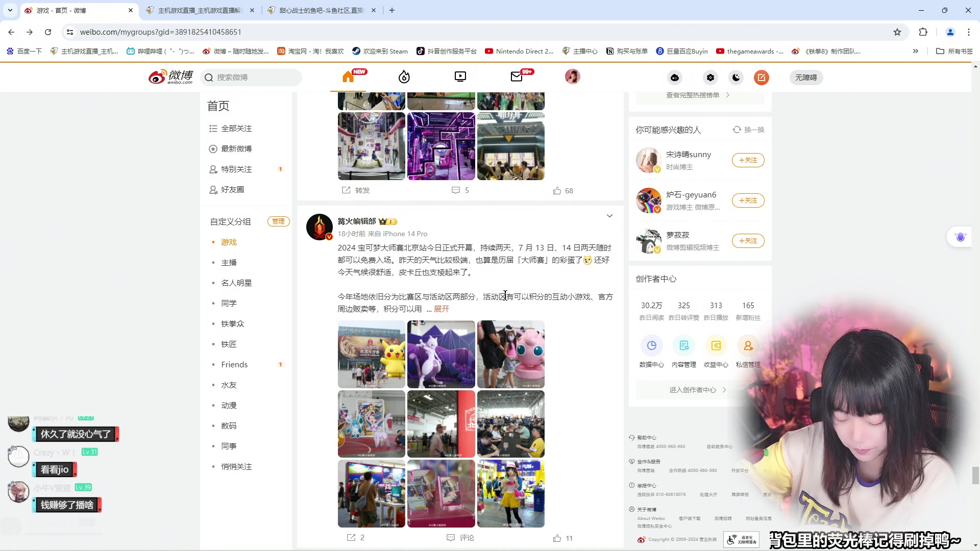
Task: Expand the post text with 展开
Action: [x=442, y=309]
